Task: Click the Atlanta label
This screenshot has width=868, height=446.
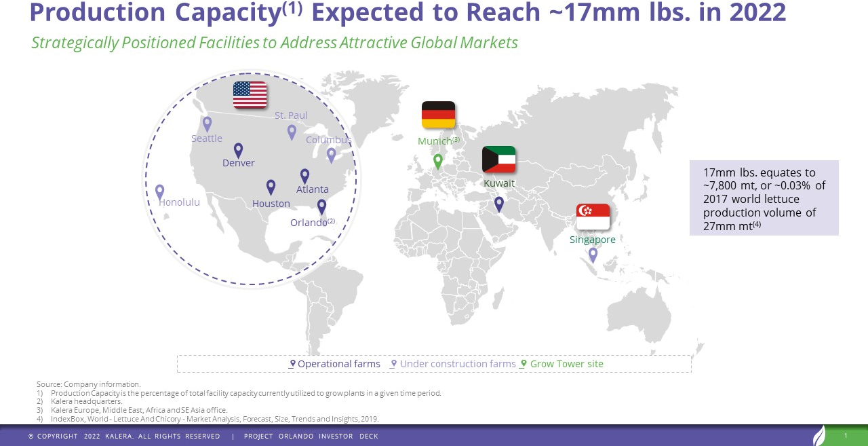Action: click(x=313, y=189)
